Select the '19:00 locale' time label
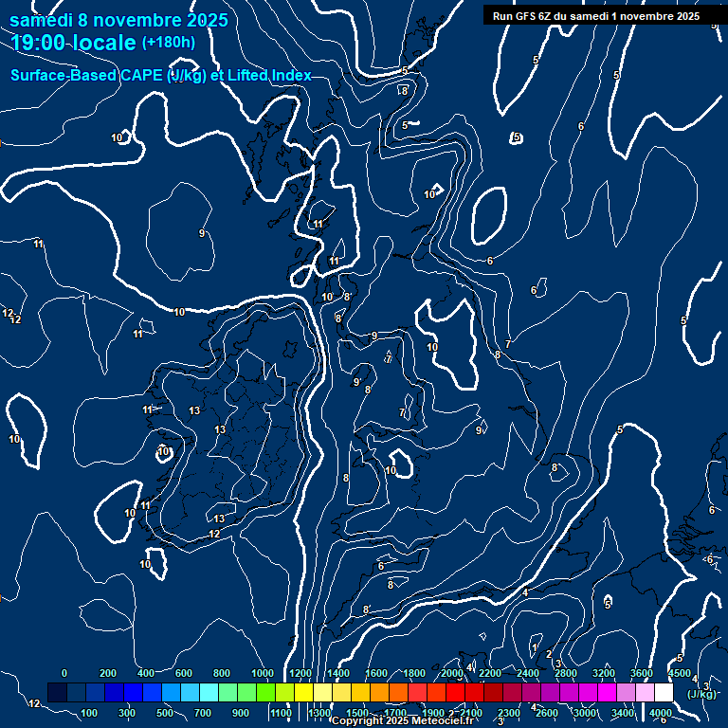 pyautogui.click(x=74, y=42)
